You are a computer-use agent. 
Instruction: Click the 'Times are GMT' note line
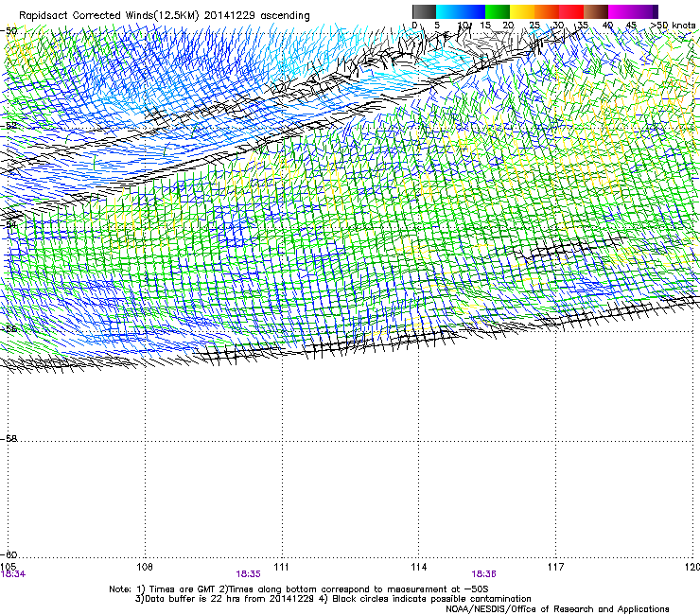[x=299, y=589]
